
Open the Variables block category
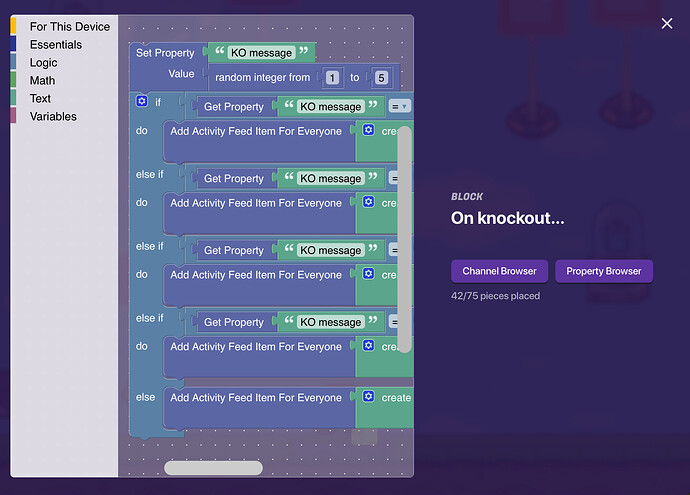click(53, 117)
